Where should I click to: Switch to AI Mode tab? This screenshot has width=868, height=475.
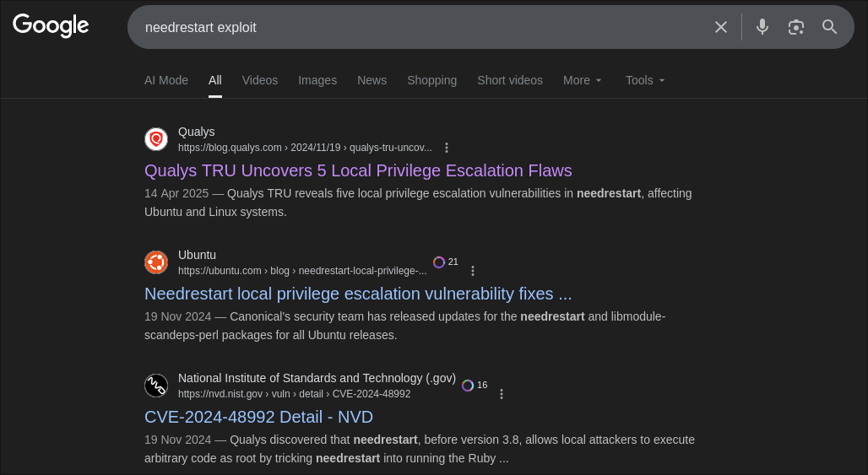tap(166, 80)
